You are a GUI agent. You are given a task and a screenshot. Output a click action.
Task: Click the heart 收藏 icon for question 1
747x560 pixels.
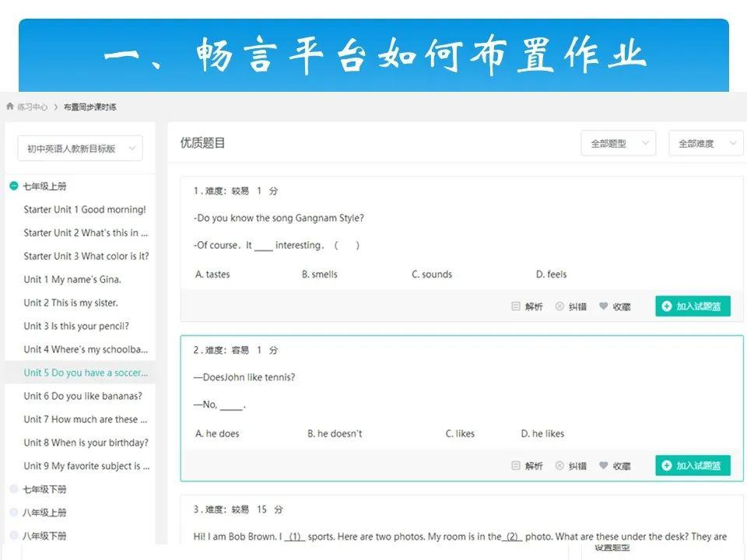pyautogui.click(x=604, y=306)
